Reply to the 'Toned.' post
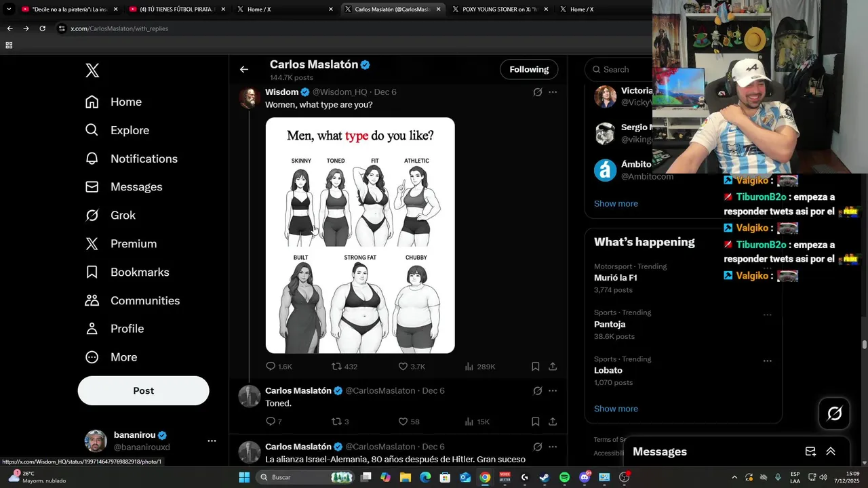 click(273, 422)
